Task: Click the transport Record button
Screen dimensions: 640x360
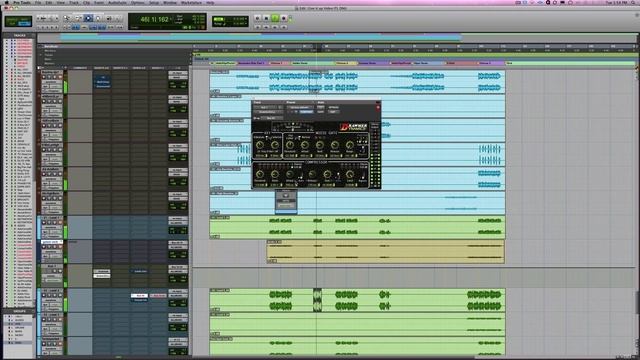Action: pos(284,18)
